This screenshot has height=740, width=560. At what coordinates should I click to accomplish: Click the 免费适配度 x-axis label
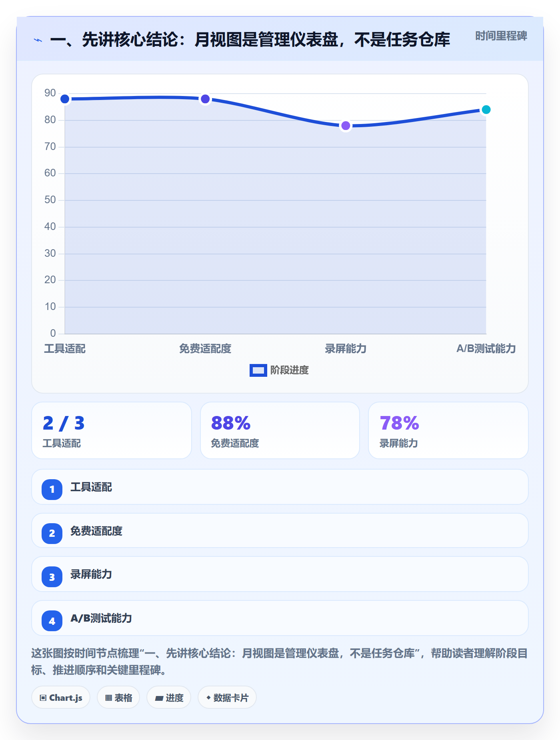(205, 349)
